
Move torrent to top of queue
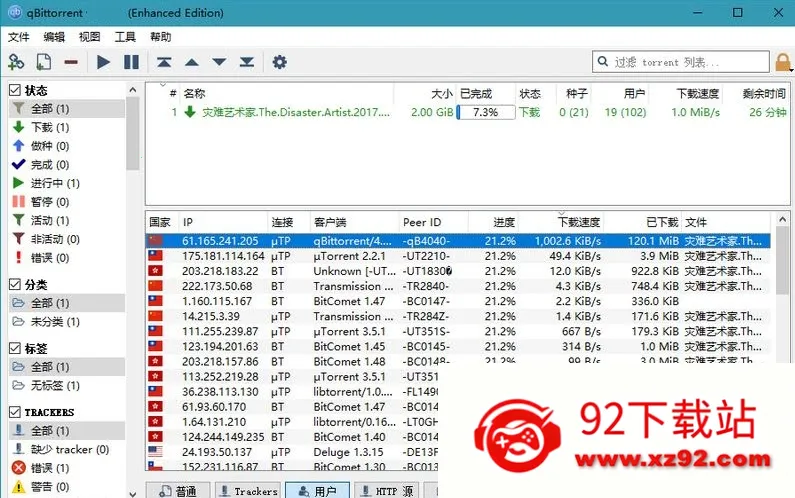tap(164, 62)
